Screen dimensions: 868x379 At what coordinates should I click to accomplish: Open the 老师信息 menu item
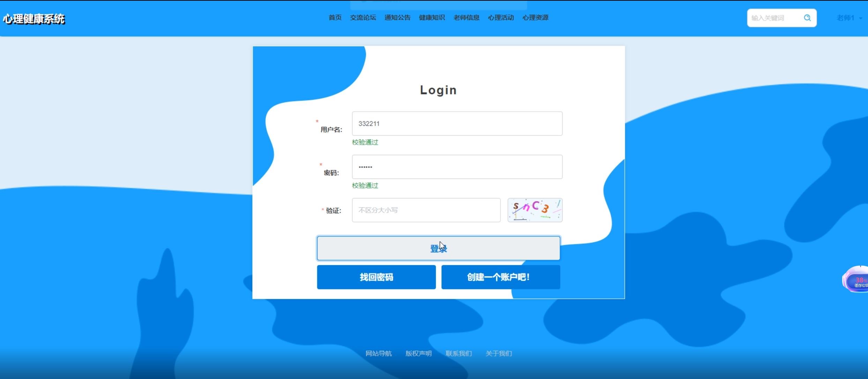466,17
